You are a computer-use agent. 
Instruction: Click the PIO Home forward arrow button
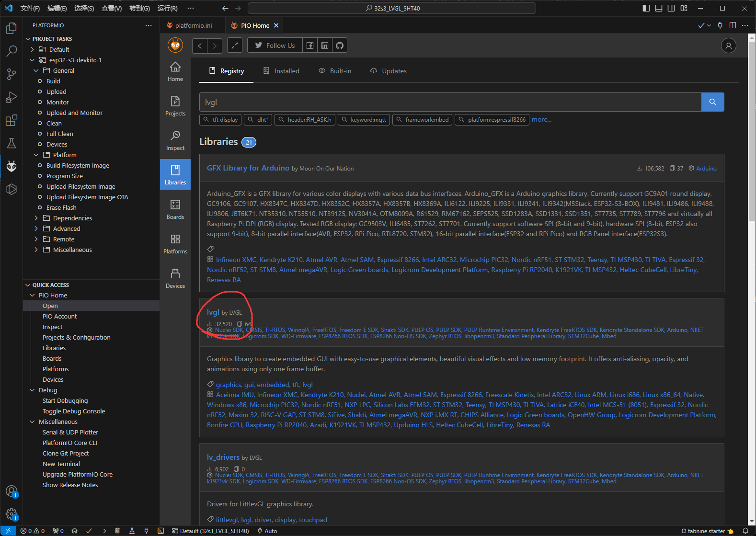click(215, 46)
